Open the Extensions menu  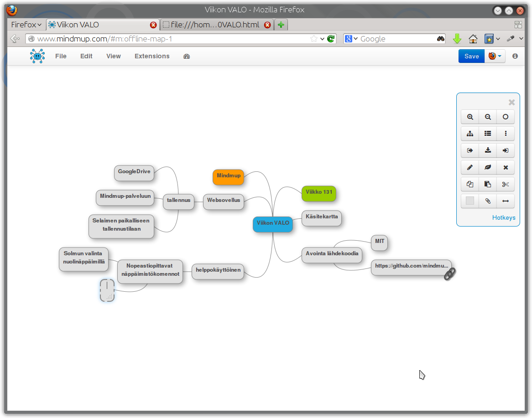point(152,56)
